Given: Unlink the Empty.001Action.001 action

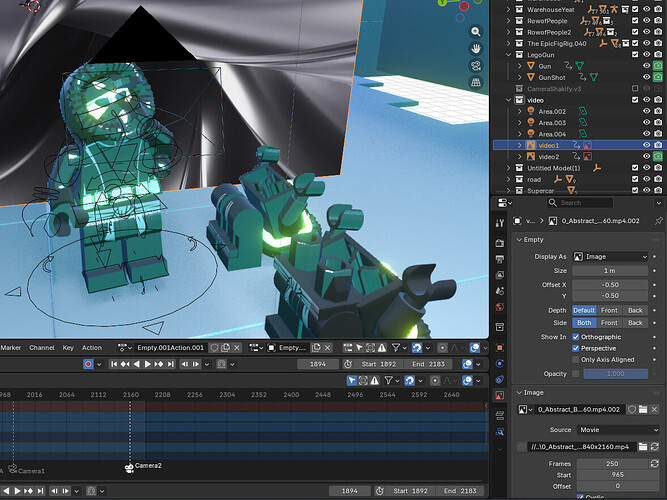Looking at the screenshot, I should pyautogui.click(x=237, y=348).
